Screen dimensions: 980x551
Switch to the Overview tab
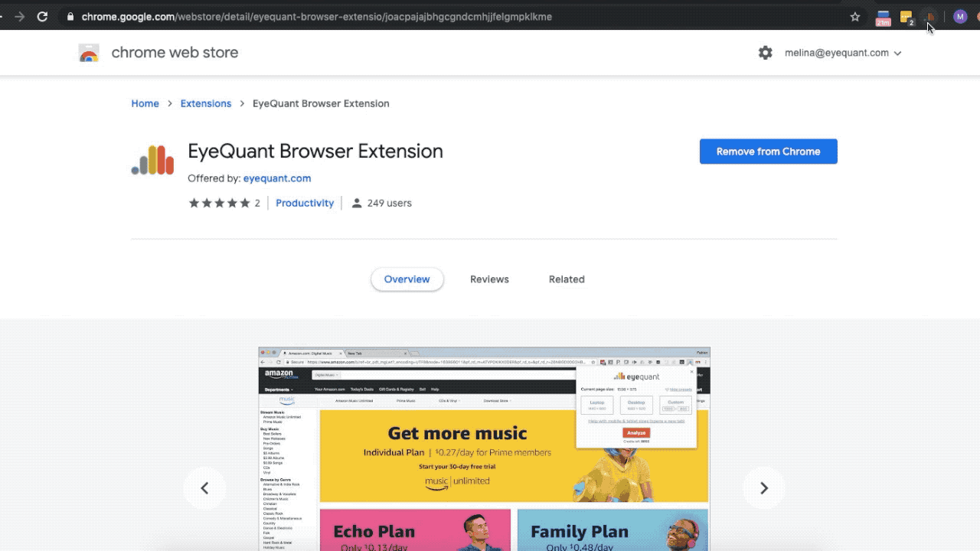point(407,279)
